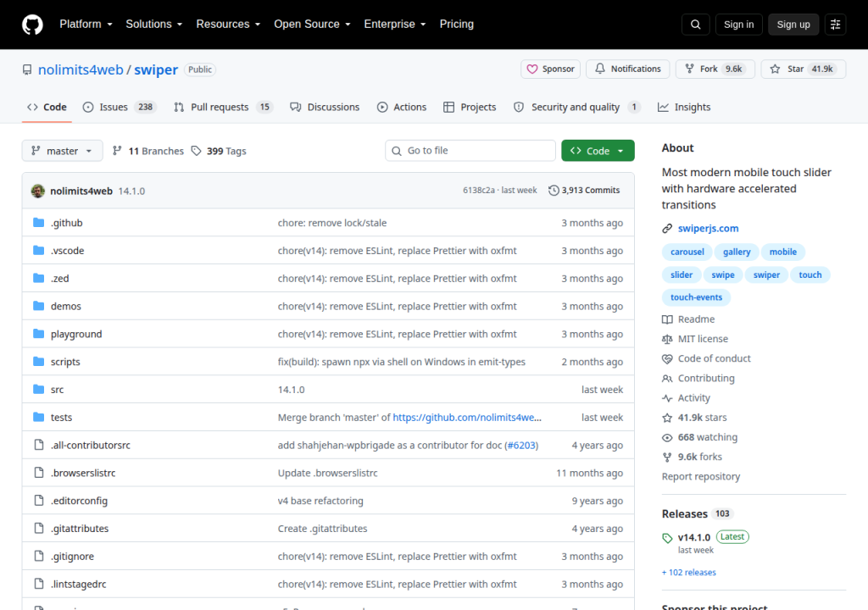The width and height of the screenshot is (868, 610).
Task: Open the tests folder
Action: [61, 418]
